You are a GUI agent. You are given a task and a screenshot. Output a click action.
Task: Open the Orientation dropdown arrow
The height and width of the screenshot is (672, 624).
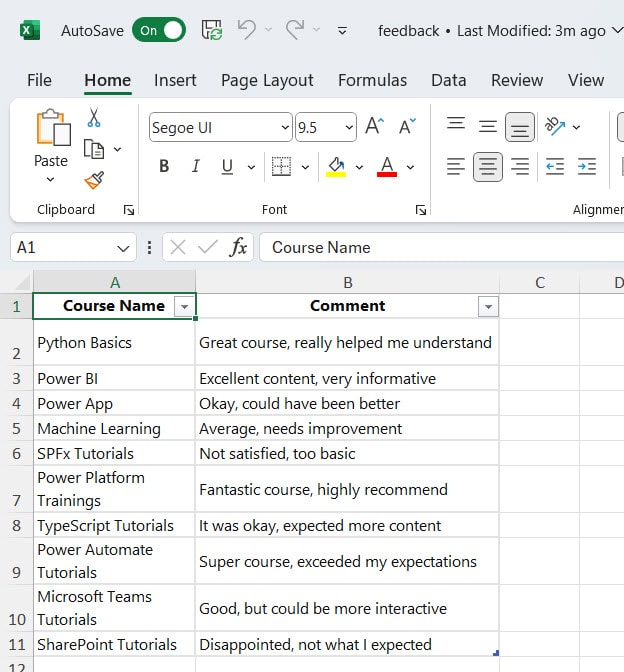(x=576, y=127)
